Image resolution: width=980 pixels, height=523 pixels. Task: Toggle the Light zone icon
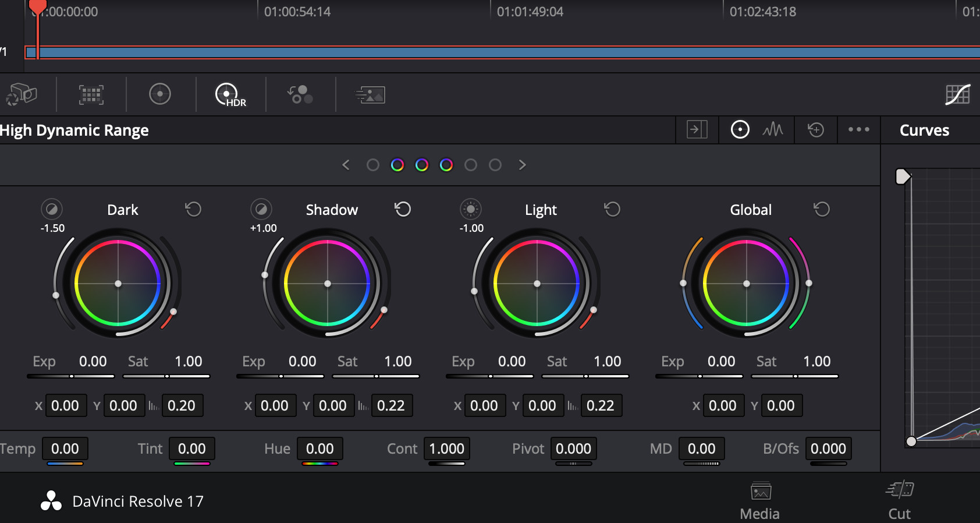tap(471, 209)
